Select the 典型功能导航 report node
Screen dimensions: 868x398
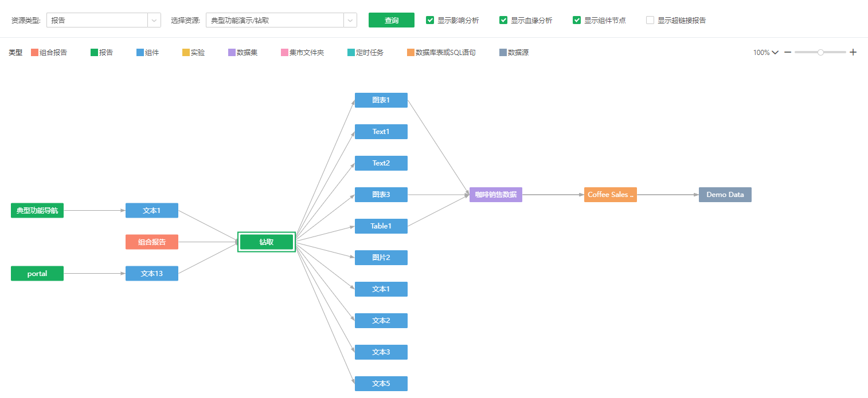click(37, 211)
